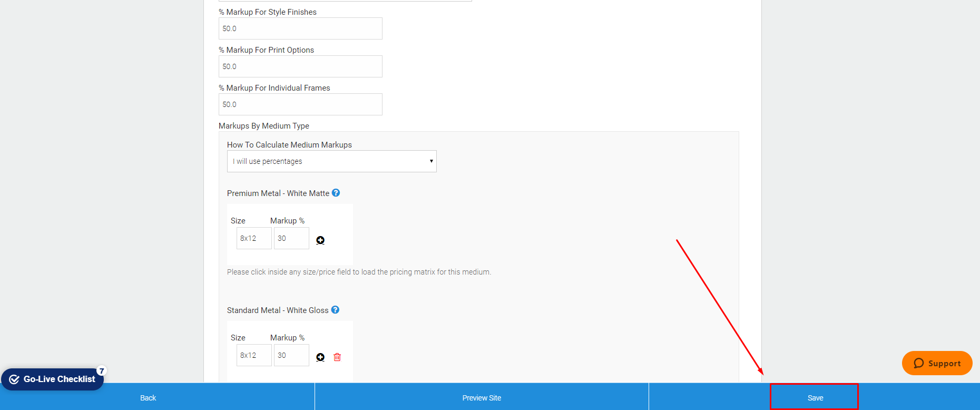
Task: Click help icon beside Premium Metal - White Matte
Action: (336, 193)
